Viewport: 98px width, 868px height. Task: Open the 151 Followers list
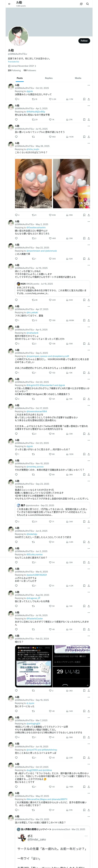pyautogui.click(x=30, y=70)
